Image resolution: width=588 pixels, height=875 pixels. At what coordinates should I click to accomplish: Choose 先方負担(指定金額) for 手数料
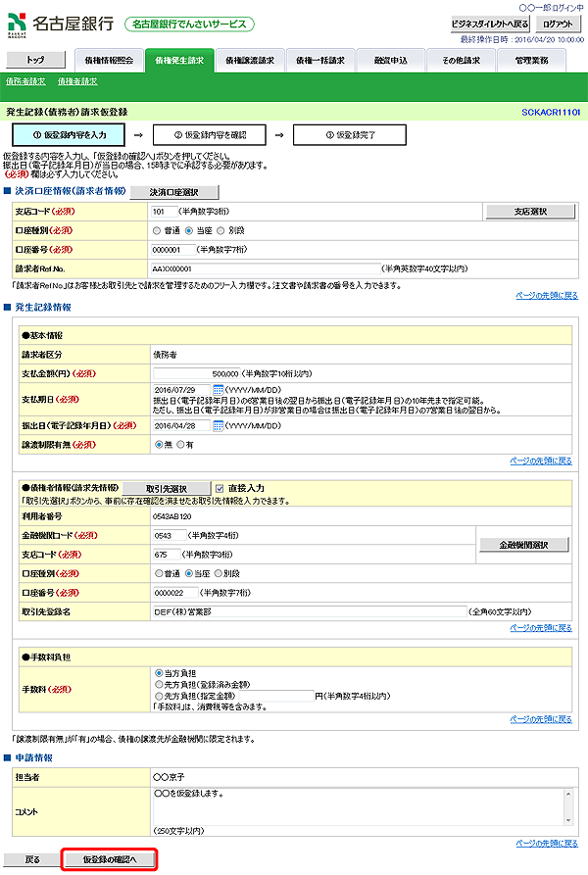coord(159,696)
